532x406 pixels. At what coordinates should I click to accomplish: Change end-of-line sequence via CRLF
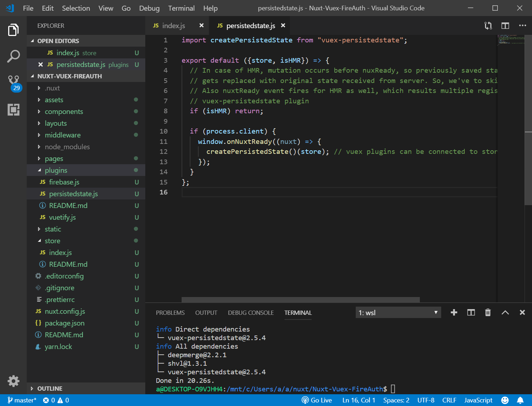tap(449, 400)
